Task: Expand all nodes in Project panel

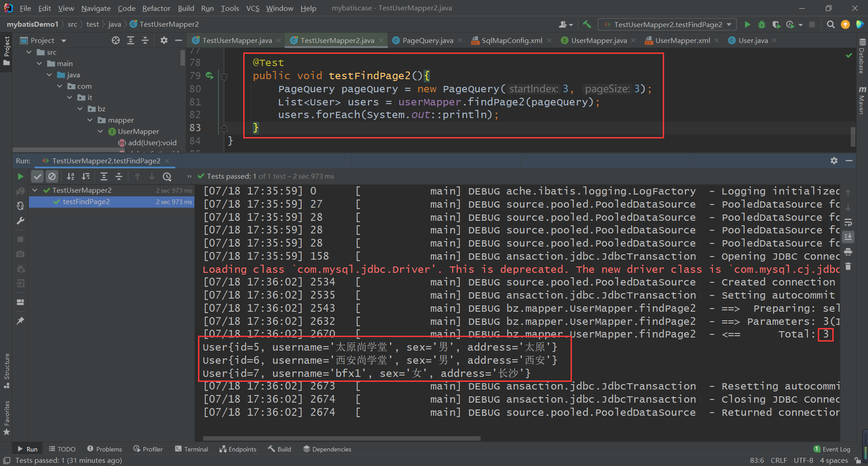Action: [131, 40]
